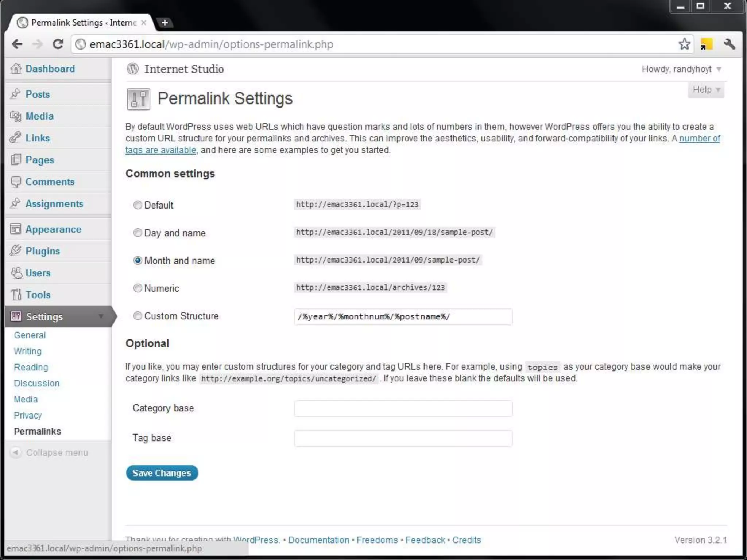Select the Default permalink radio button

point(138,205)
